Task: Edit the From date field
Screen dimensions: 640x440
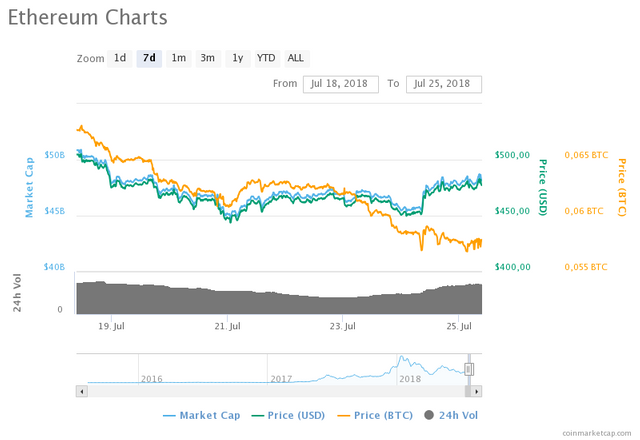Action: tap(340, 83)
